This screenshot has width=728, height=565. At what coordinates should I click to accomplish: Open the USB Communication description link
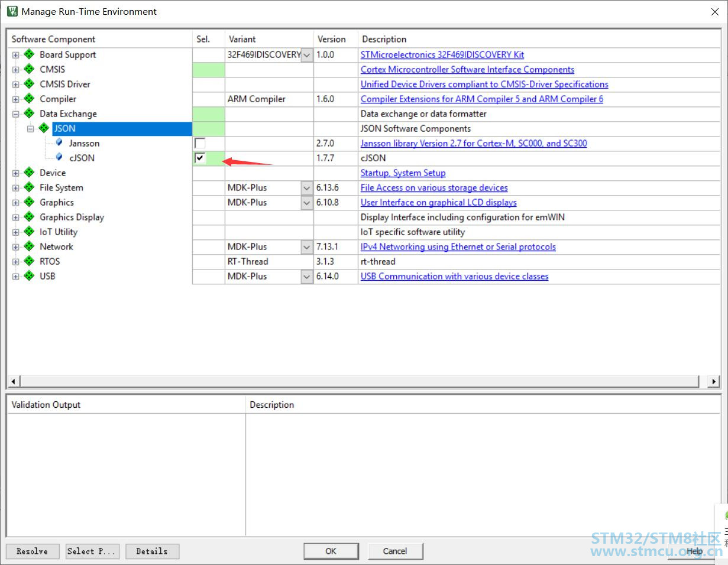click(455, 276)
